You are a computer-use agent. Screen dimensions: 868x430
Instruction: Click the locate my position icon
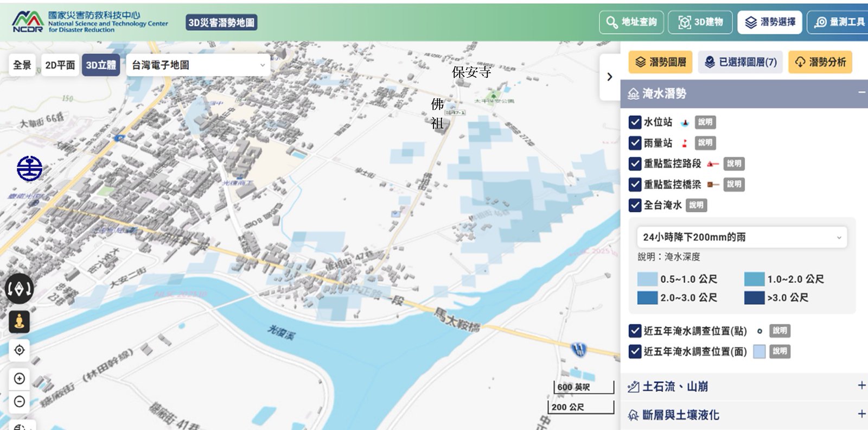pyautogui.click(x=20, y=350)
